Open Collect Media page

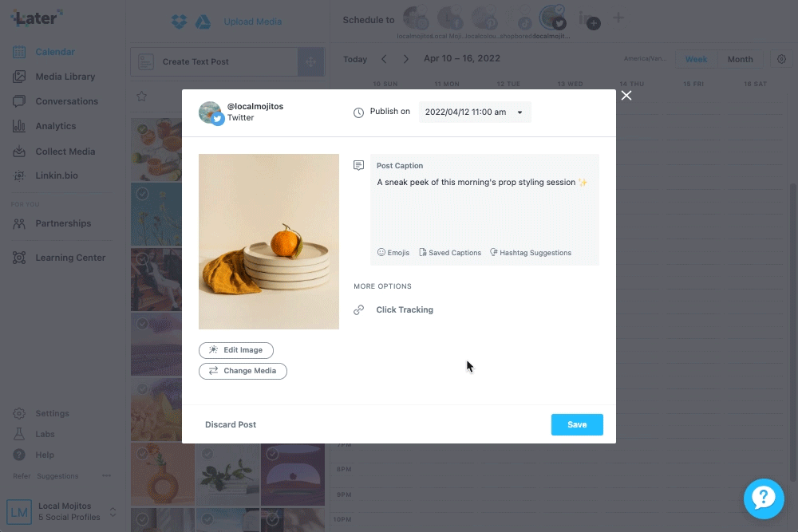pyautogui.click(x=65, y=152)
